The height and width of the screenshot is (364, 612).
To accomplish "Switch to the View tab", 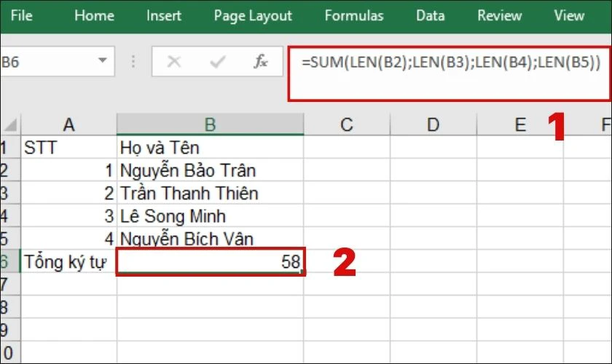I will point(569,15).
